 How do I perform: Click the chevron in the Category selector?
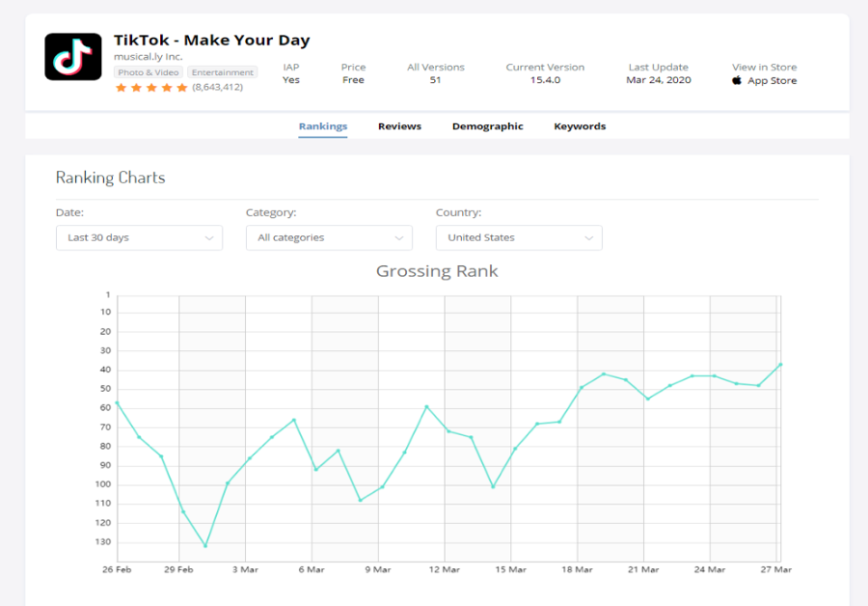pyautogui.click(x=399, y=238)
